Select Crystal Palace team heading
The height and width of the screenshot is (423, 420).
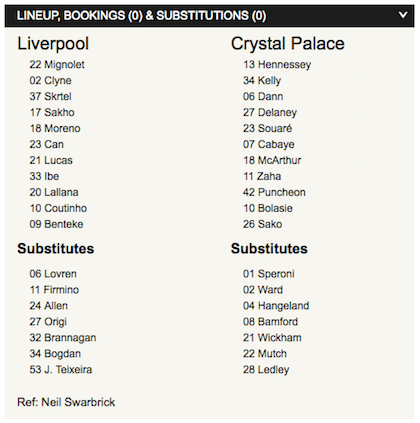click(288, 44)
